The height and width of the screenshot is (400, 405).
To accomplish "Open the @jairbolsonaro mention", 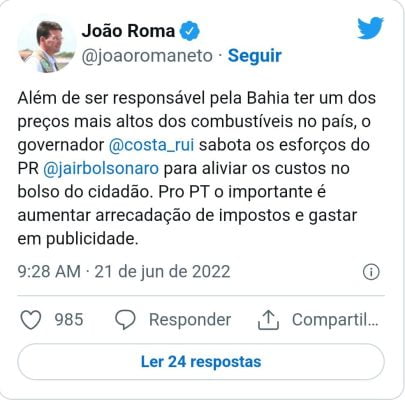I will [101, 169].
